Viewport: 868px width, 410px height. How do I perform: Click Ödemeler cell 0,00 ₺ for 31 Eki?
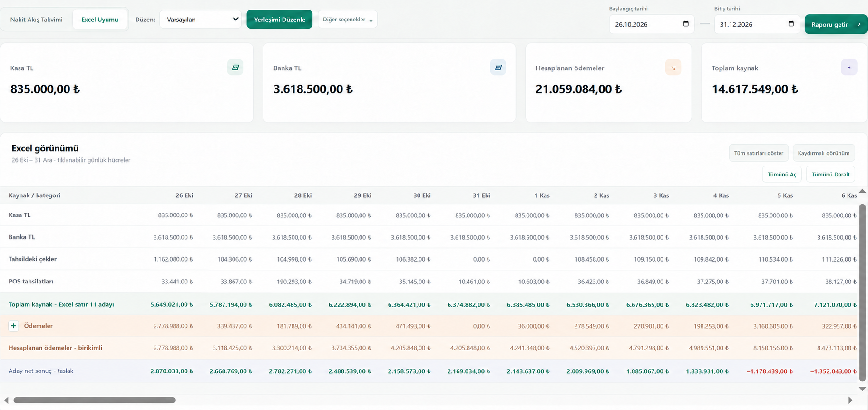coord(481,326)
